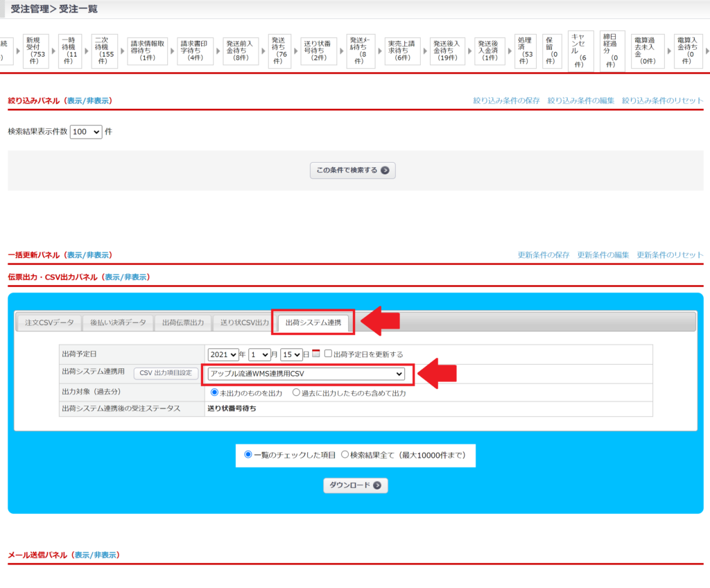Toggle 一括更新パネル 表示/非表示
The image size is (710, 588).
(88, 255)
